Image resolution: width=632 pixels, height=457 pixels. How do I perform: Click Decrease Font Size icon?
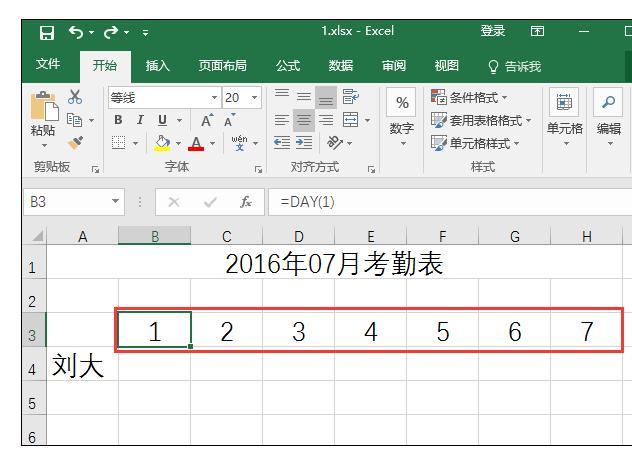(x=229, y=120)
